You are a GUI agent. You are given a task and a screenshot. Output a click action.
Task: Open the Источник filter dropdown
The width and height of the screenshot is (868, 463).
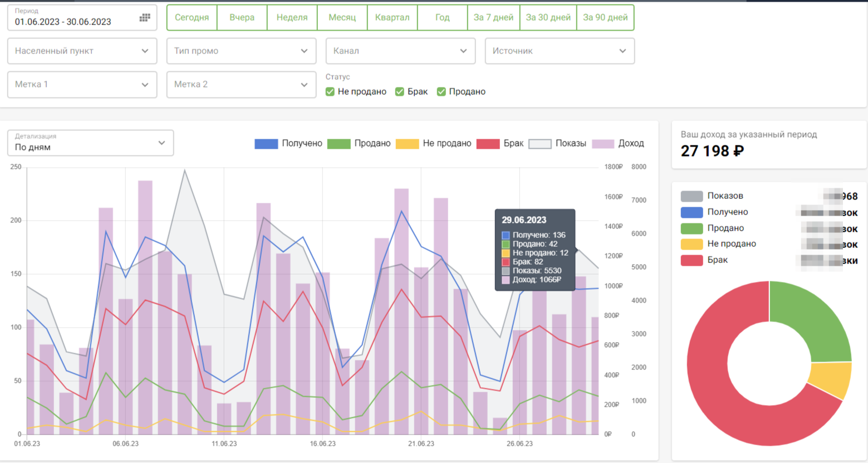tap(560, 51)
